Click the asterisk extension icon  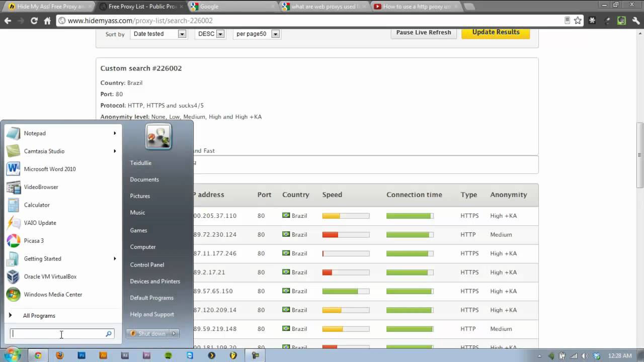click(x=592, y=21)
